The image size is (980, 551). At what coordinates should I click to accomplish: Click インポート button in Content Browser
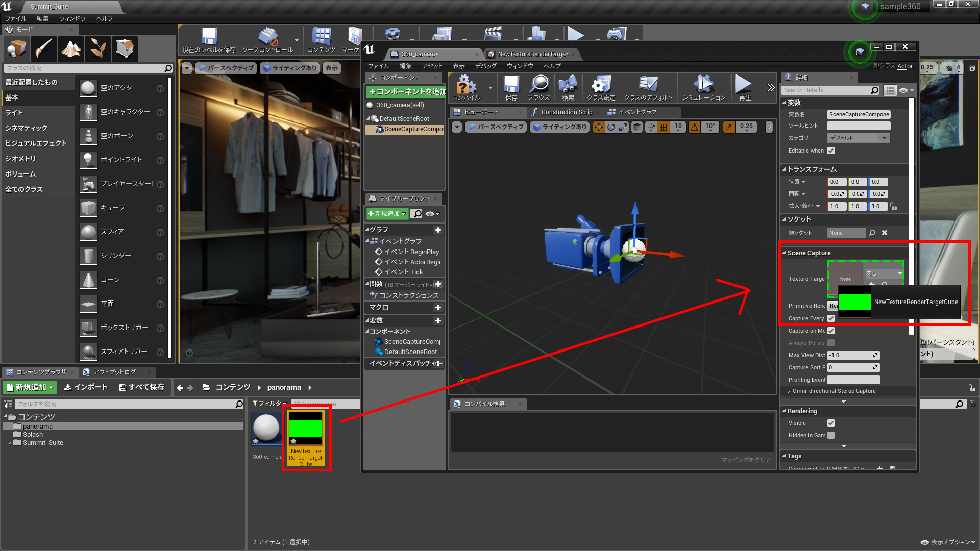tap(86, 387)
